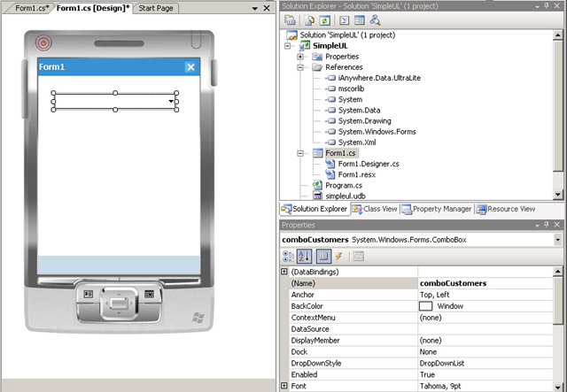Click the Anchor property value Top, Left
This screenshot has width=567, height=392.
pyautogui.click(x=485, y=295)
